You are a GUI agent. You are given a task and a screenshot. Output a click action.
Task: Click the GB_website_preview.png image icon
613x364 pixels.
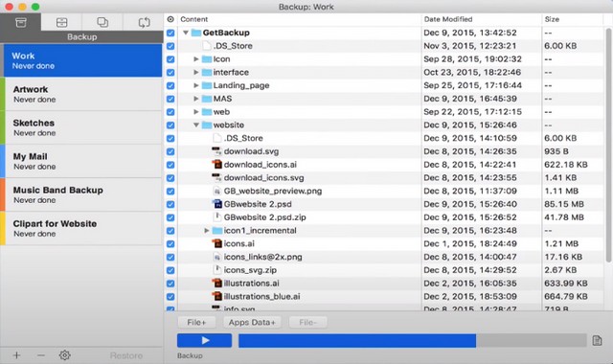point(217,192)
